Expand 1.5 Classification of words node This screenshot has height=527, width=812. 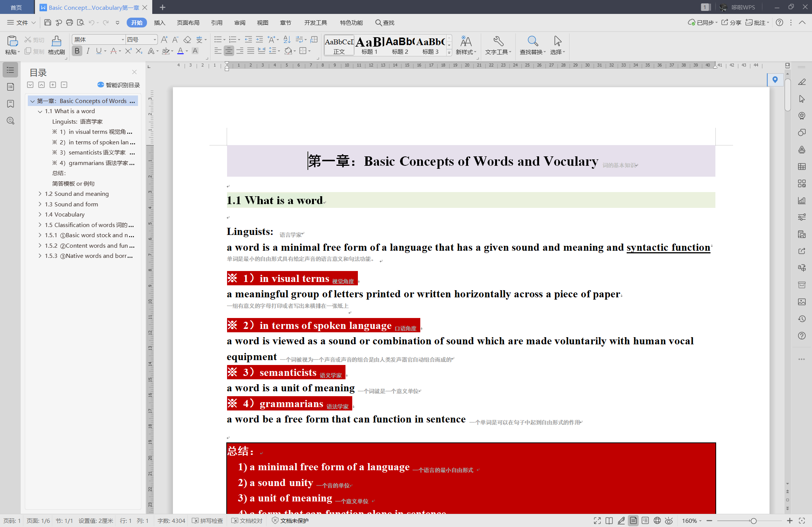pyautogui.click(x=40, y=225)
